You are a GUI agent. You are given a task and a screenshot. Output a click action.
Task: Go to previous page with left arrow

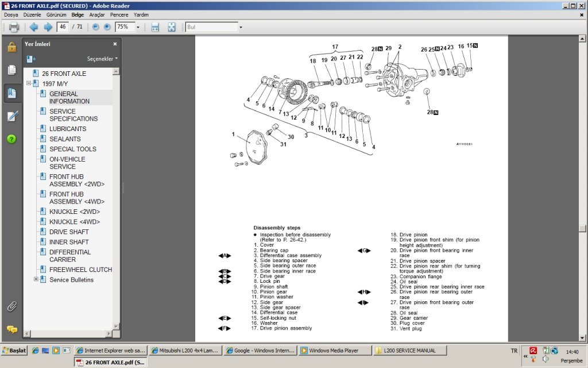coord(34,27)
